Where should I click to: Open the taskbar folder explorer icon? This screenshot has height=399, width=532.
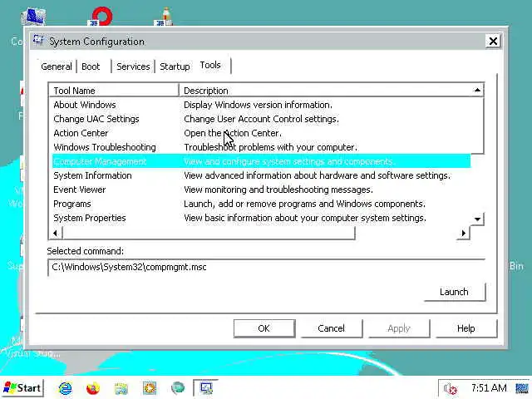[121, 388]
